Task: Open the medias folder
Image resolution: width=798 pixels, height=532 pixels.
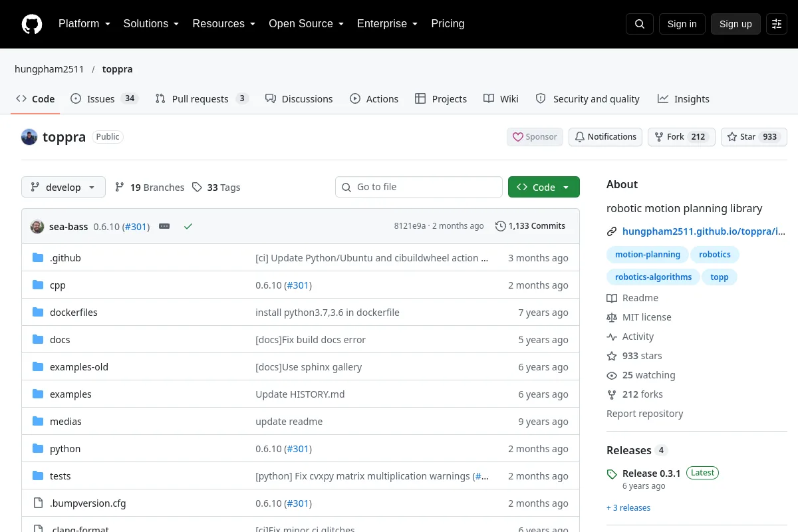Action: pos(66,422)
